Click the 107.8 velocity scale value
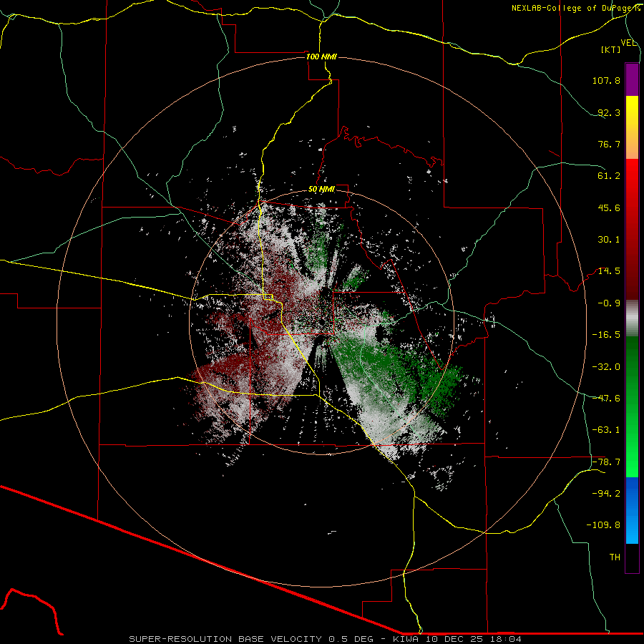 click(x=606, y=80)
